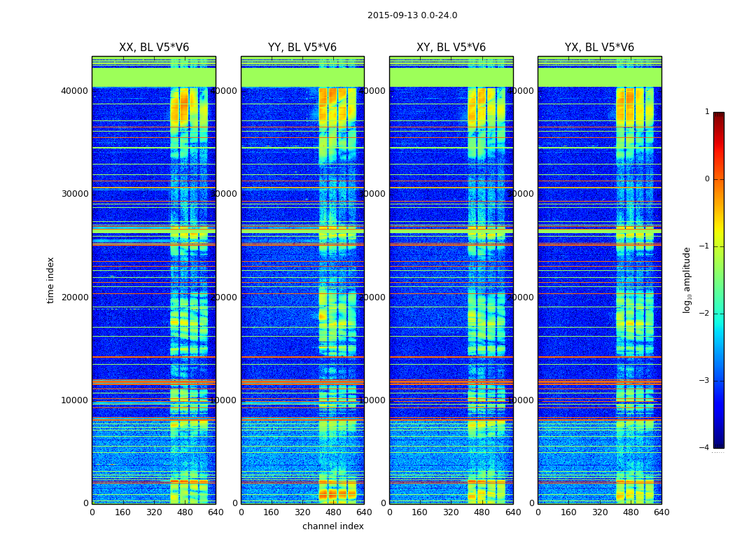Click the 'channel index' x-axis label
Viewport: 735px width, 560px height.
pyautogui.click(x=332, y=526)
